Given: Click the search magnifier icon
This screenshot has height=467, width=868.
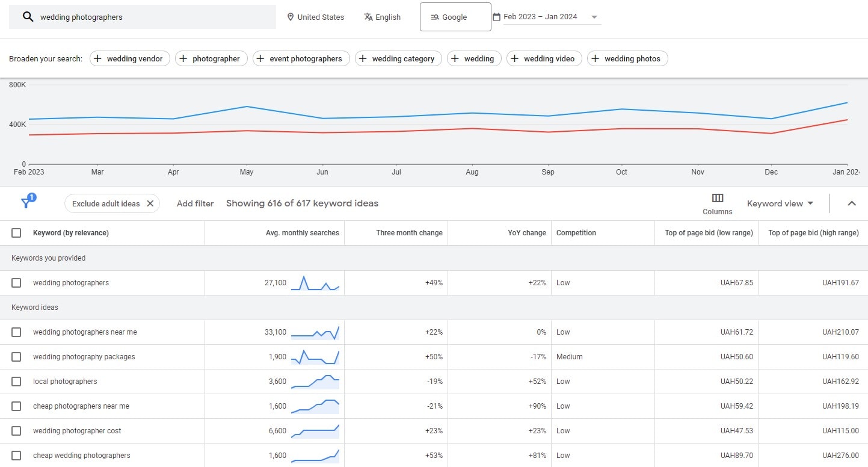Looking at the screenshot, I should (x=28, y=17).
